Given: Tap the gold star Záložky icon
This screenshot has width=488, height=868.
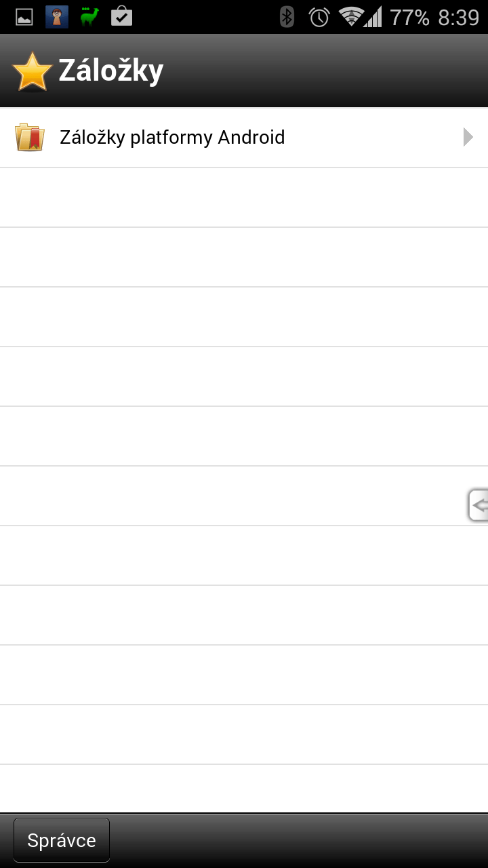Looking at the screenshot, I should (x=32, y=71).
